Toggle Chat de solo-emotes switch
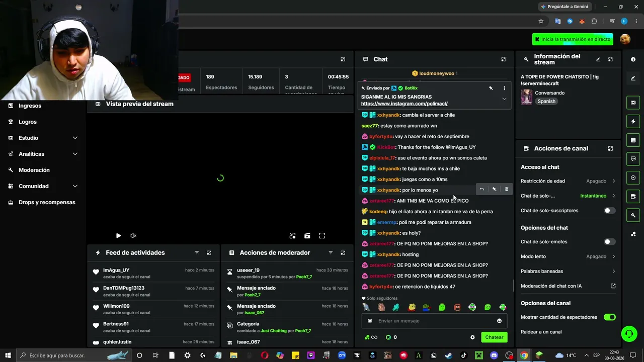Screen dimensions: 644x362 tap(609, 242)
